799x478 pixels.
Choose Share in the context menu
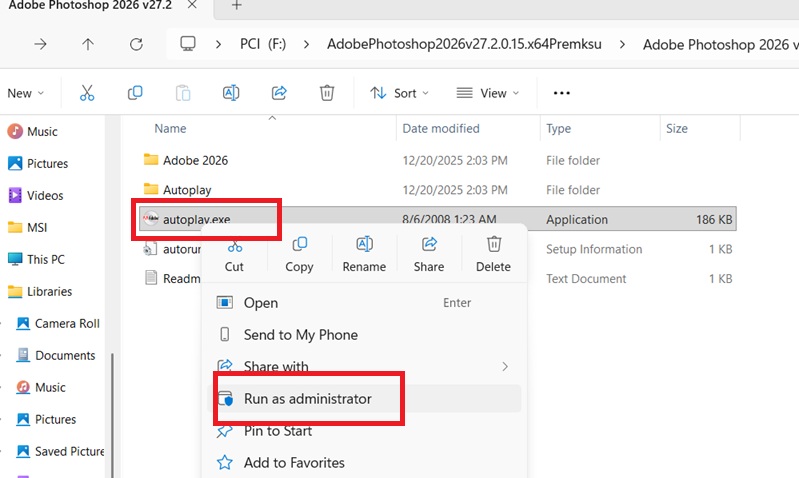click(429, 254)
